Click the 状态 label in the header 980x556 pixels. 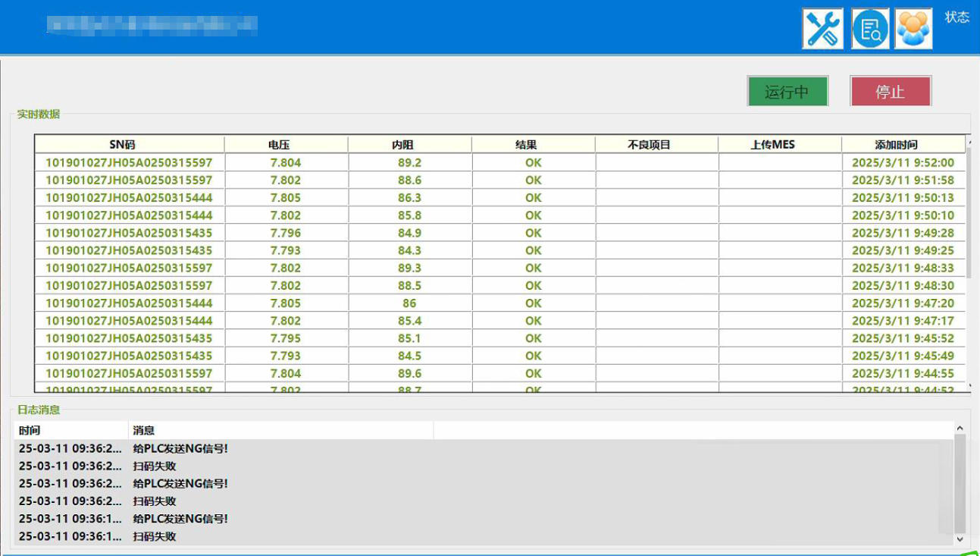click(x=957, y=17)
